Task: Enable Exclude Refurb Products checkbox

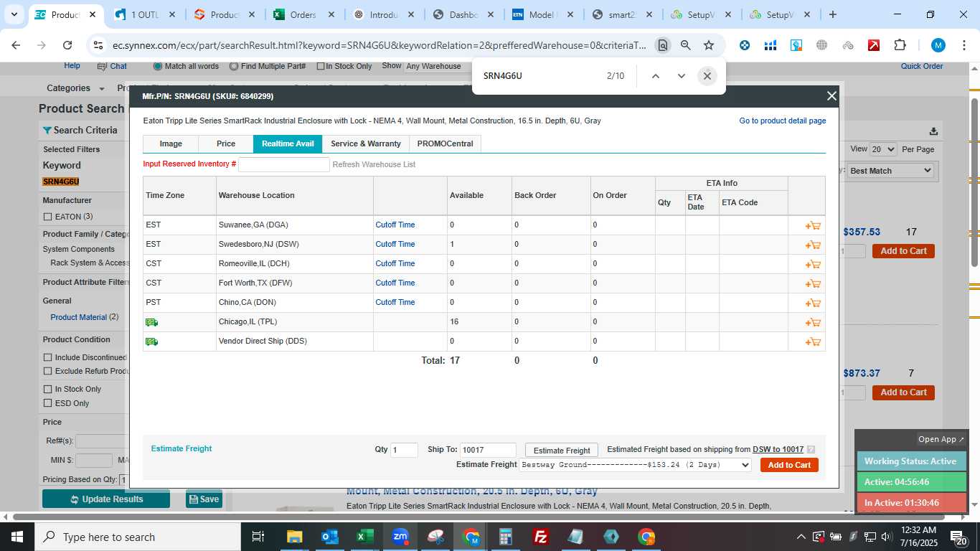Action: (47, 371)
